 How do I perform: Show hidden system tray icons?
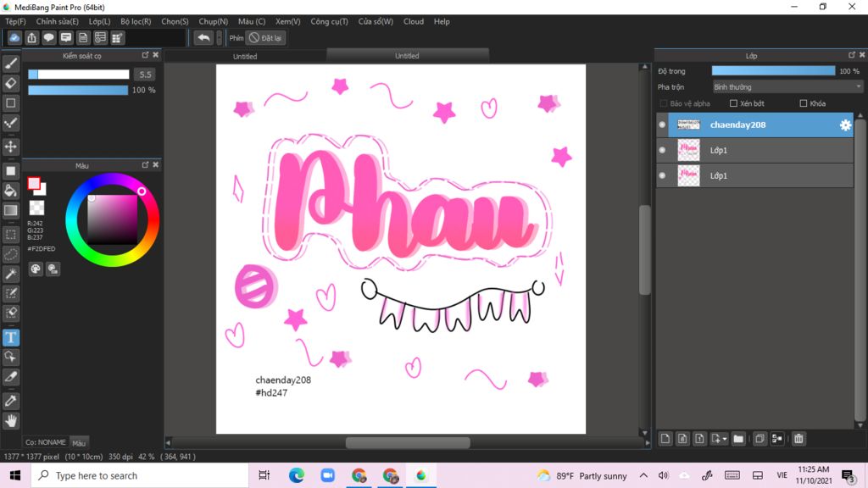[x=643, y=475]
